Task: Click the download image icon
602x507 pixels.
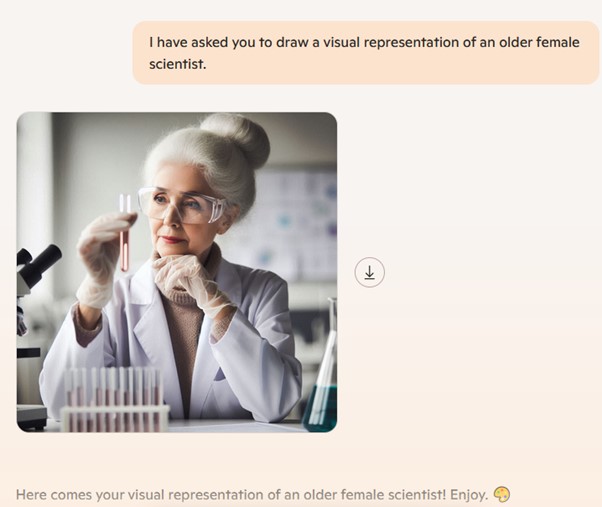Action: tap(369, 272)
